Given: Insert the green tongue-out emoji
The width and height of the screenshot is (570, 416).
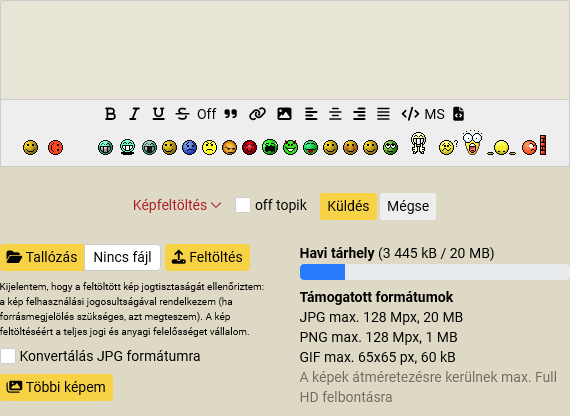Looking at the screenshot, I should 310,147.
